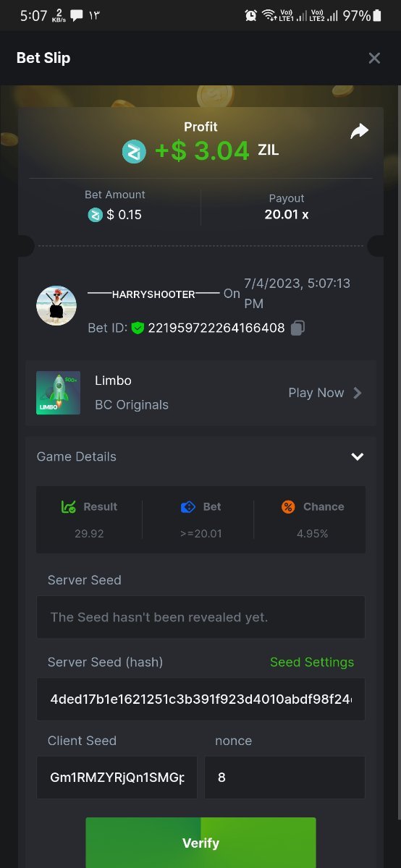
Task: Tap the Result chart icon
Action: 69,507
